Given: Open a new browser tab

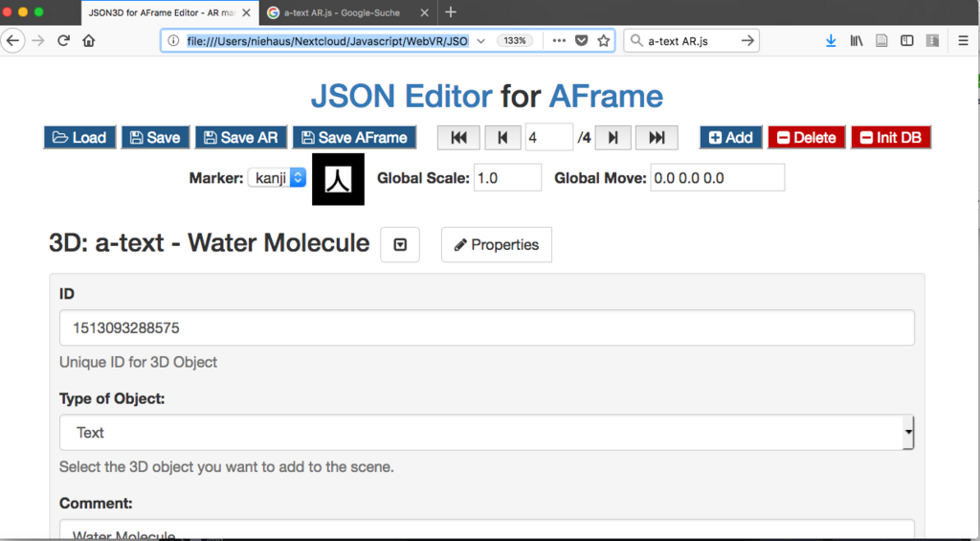Looking at the screenshot, I should pos(451,11).
